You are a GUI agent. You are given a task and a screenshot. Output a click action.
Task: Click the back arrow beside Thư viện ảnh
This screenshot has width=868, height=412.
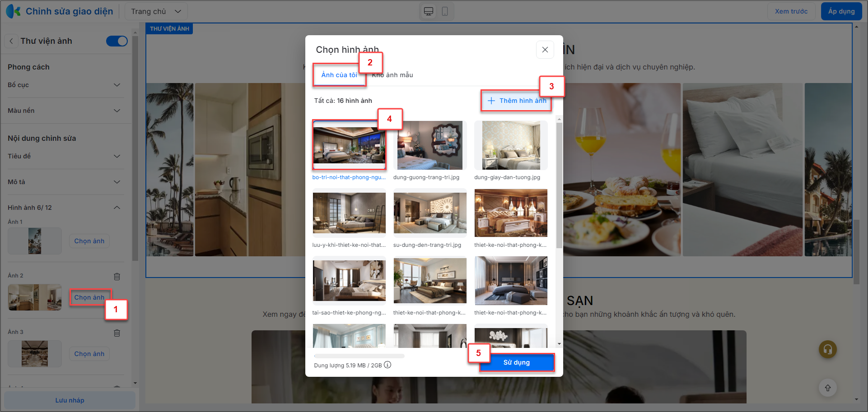11,41
